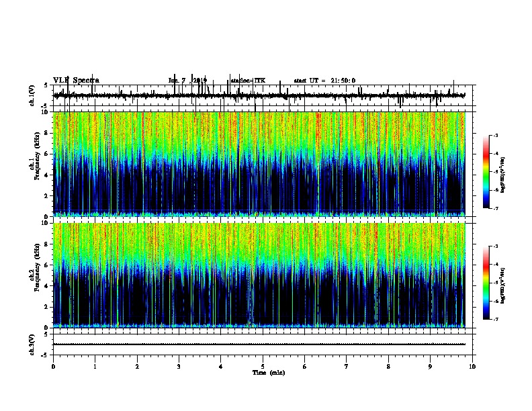Click time axis tick label '4'
The image size is (532, 411).
pos(221,367)
